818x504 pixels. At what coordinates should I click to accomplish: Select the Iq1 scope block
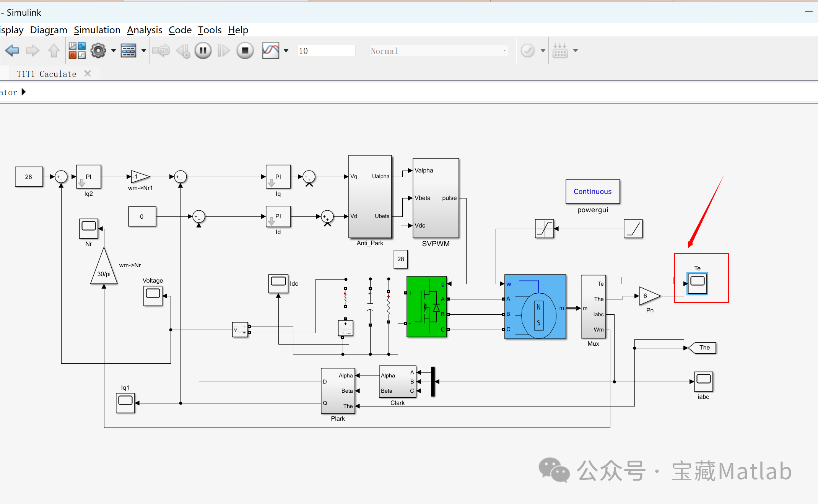click(x=125, y=403)
